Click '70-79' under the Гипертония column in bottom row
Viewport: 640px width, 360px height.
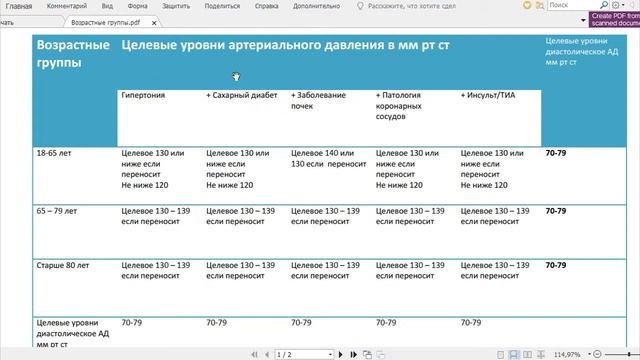pyautogui.click(x=131, y=322)
